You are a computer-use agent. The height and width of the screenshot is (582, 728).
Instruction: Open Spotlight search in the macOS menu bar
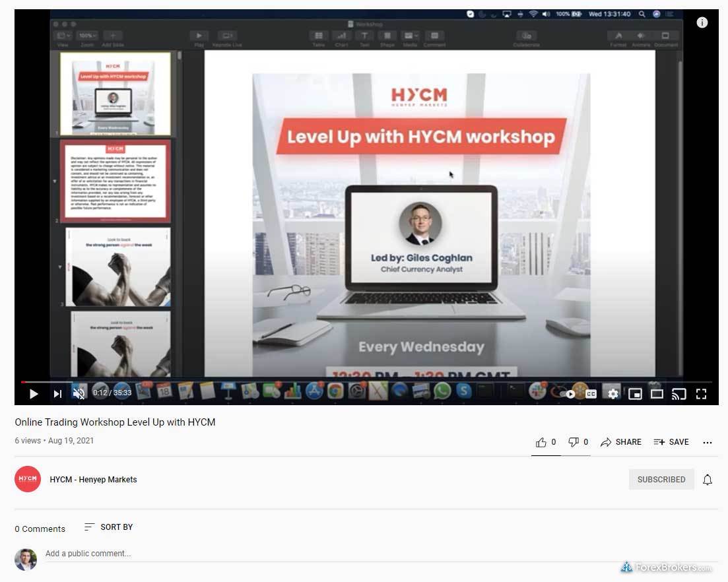click(642, 15)
